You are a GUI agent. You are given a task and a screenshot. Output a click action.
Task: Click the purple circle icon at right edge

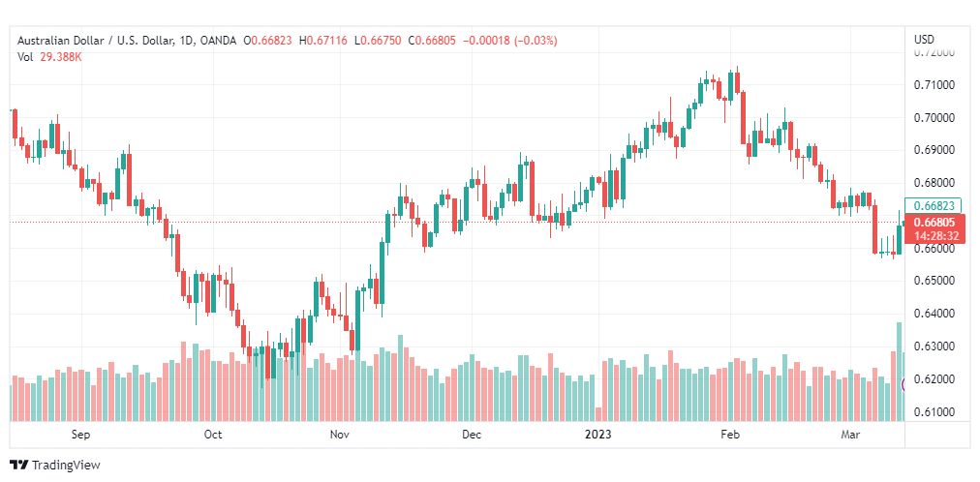[903, 385]
